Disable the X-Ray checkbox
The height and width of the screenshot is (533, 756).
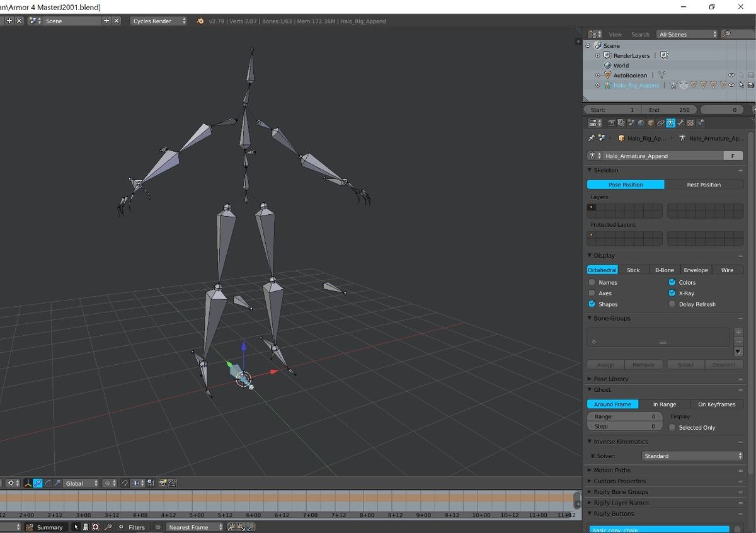(x=672, y=293)
